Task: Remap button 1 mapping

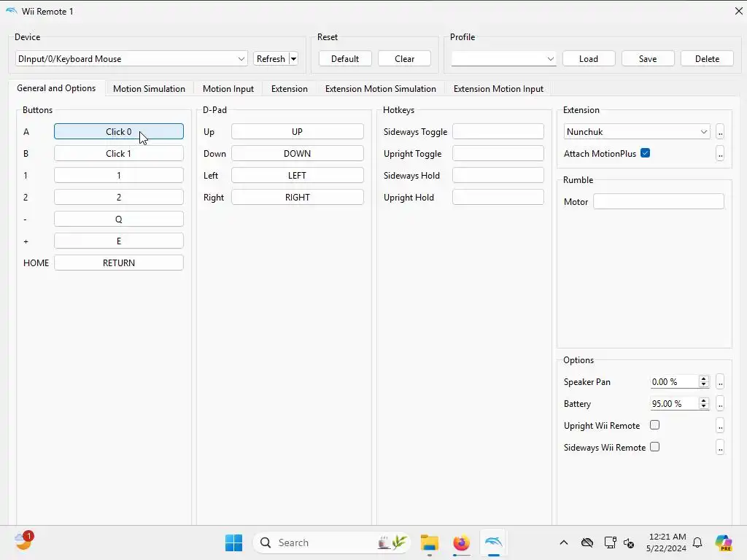Action: [119, 175]
